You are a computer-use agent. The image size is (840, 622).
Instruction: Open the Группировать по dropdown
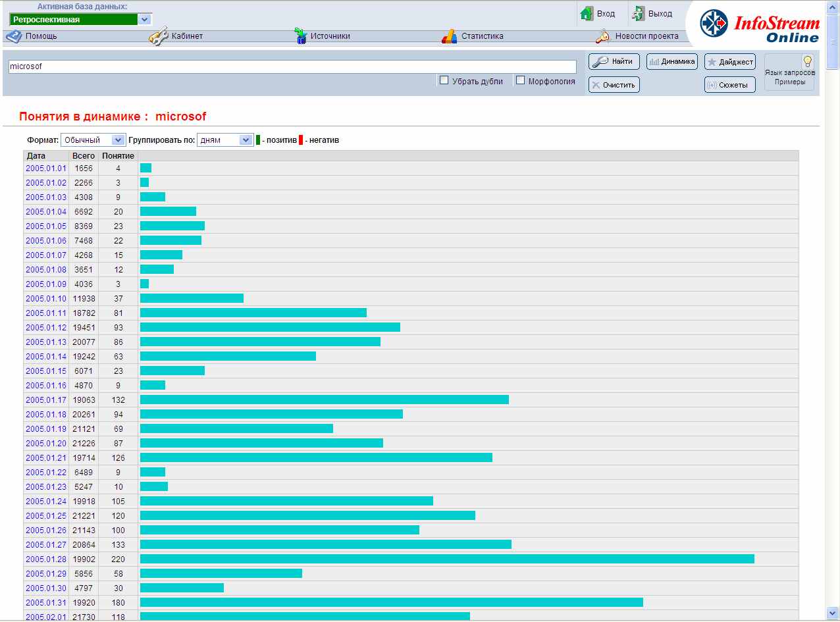(225, 140)
